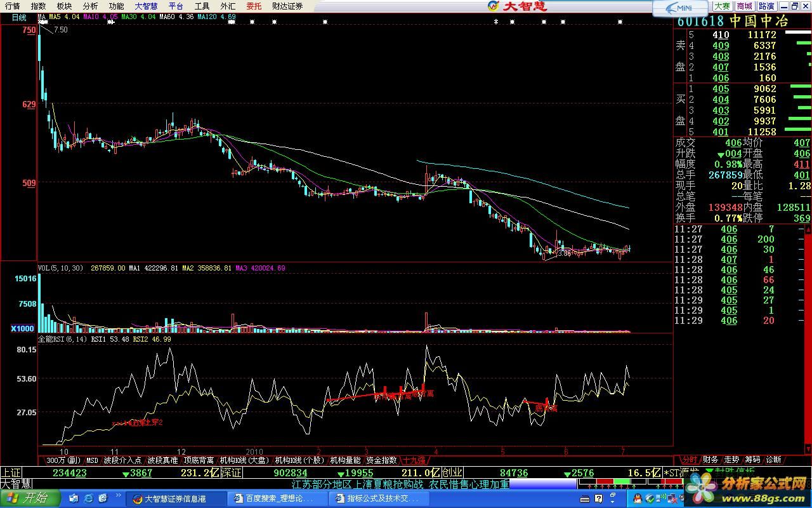Open the 工具 menu
Image resolution: width=812 pixels, height=508 pixels.
tap(202, 6)
